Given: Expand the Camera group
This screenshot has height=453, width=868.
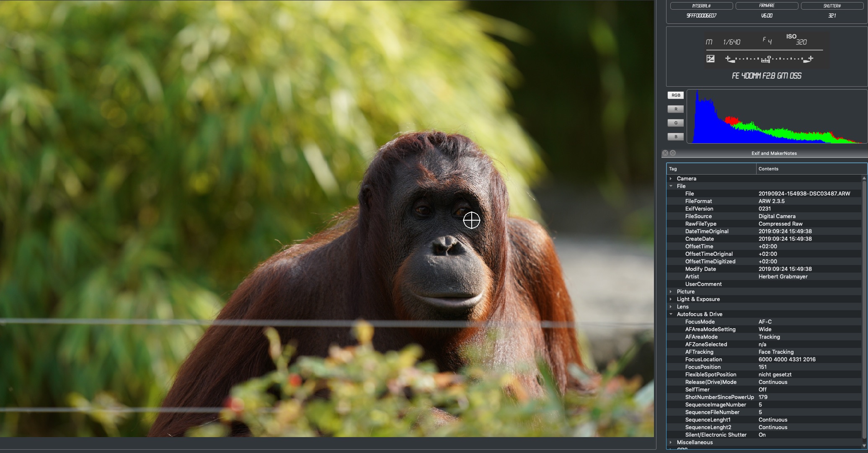Looking at the screenshot, I should click(x=671, y=178).
